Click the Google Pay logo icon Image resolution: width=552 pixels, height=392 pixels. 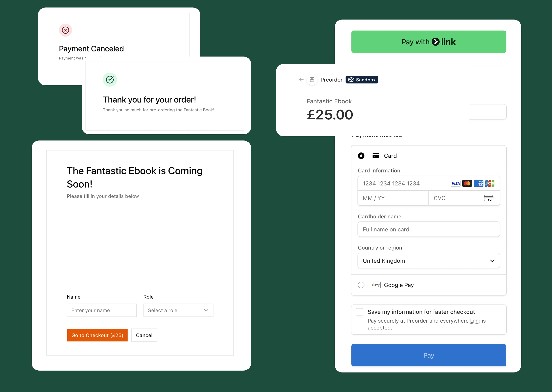tap(376, 285)
